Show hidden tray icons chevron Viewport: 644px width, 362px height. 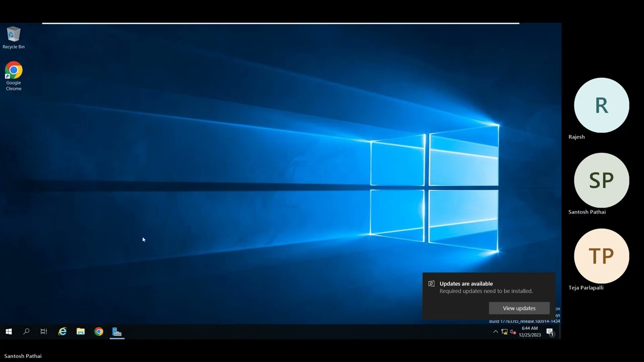tap(496, 332)
